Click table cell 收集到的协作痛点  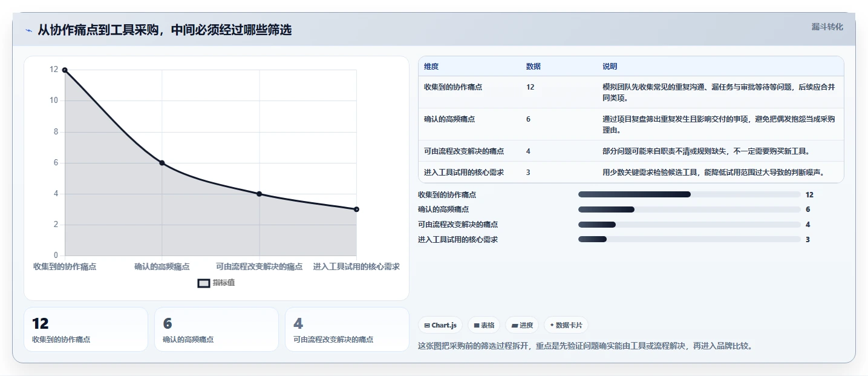tap(453, 87)
